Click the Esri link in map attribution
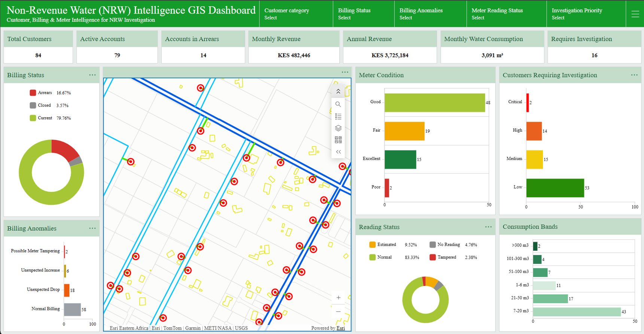The height and width of the screenshot is (334, 644). [x=341, y=328]
